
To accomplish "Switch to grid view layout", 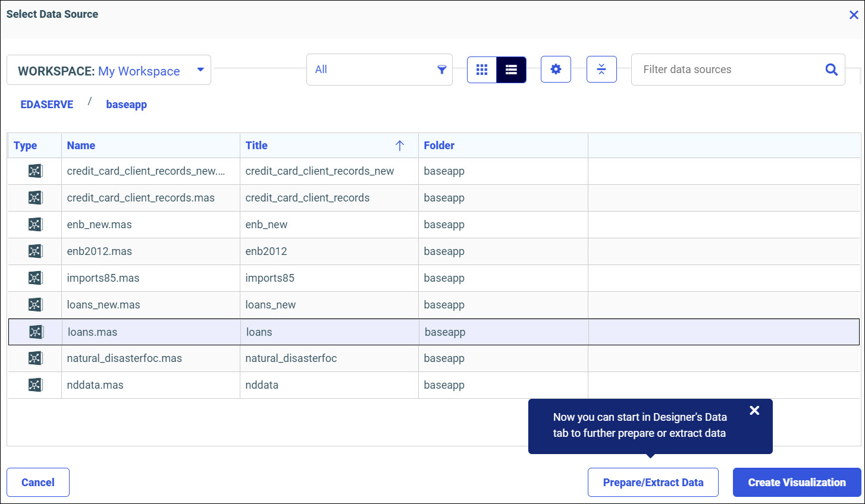I will [x=482, y=70].
